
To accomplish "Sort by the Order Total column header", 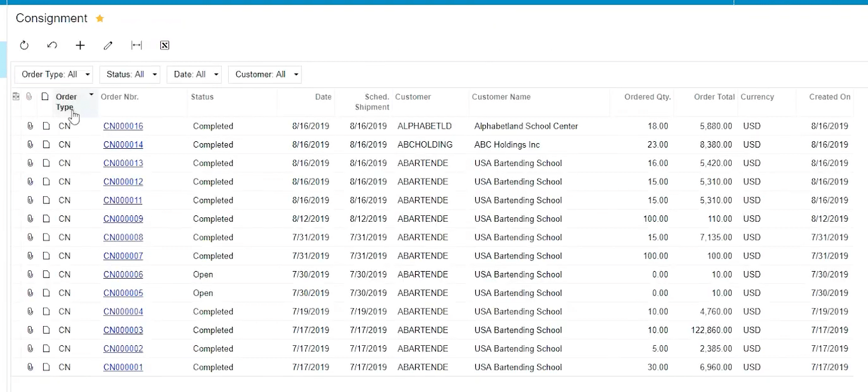I will (714, 97).
